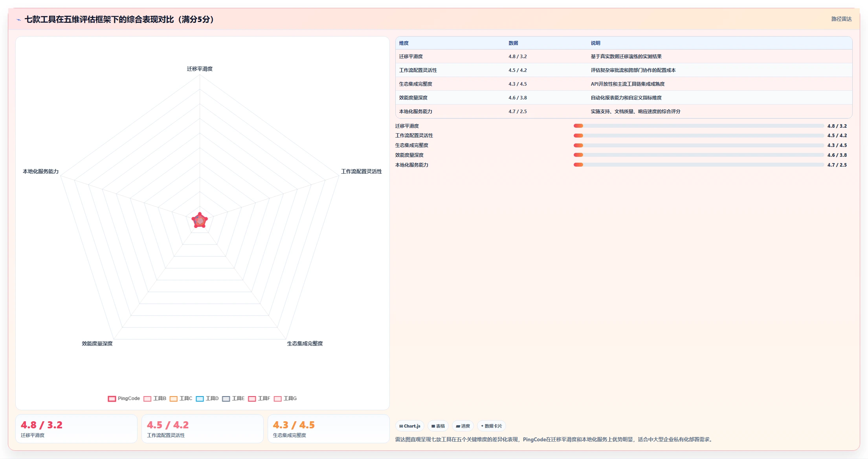The height and width of the screenshot is (459, 868).
Task: Select the 工作流配置灵活性 table cell
Action: pos(418,70)
